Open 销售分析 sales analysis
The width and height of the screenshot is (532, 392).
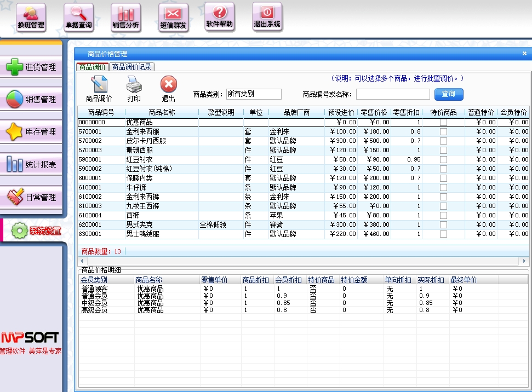pos(125,16)
